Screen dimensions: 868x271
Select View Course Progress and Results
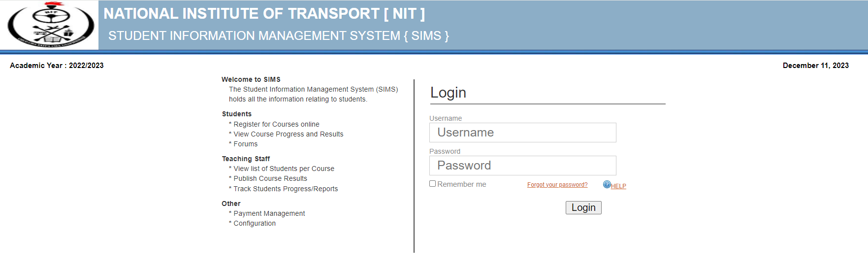(289, 134)
